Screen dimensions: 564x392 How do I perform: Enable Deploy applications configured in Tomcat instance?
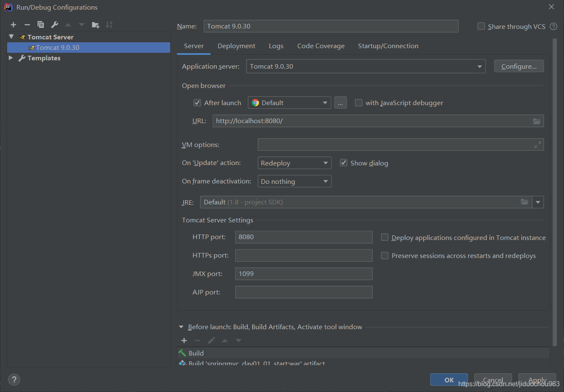coord(385,237)
